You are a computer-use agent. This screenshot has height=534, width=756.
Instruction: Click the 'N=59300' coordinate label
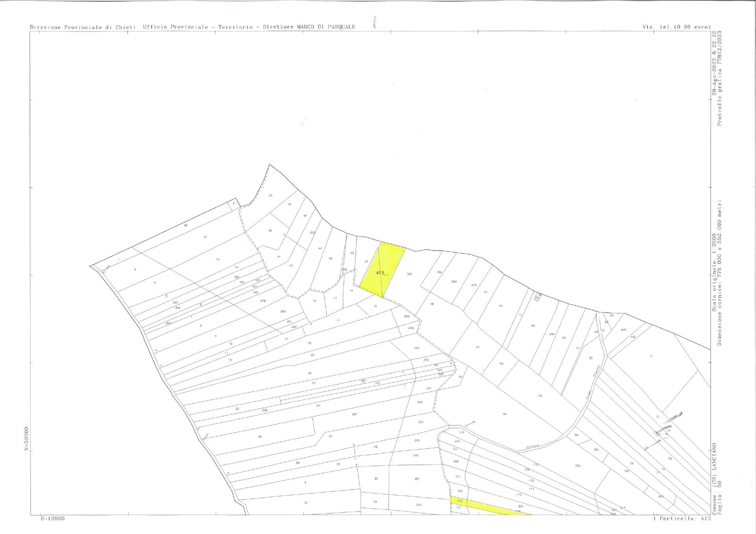(x=26, y=439)
